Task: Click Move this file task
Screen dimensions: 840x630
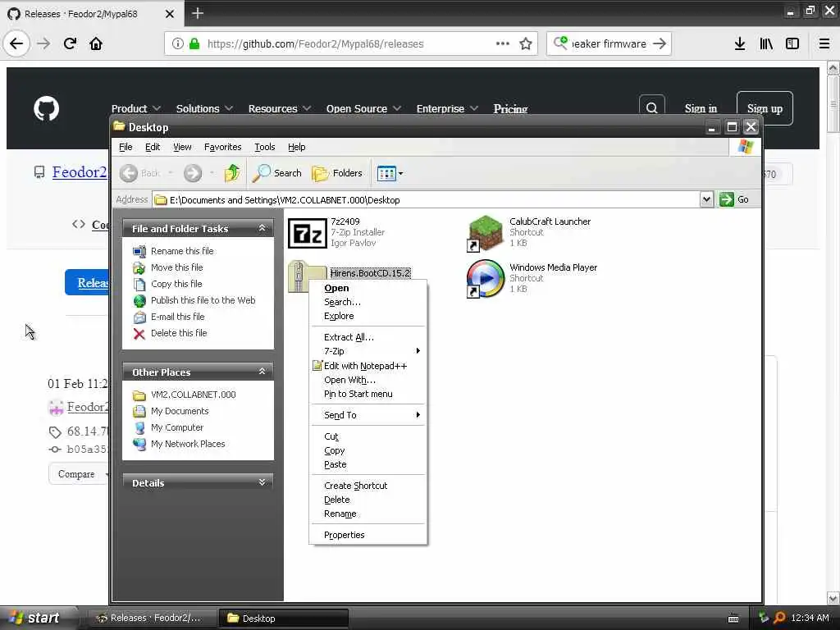Action: [x=177, y=267]
